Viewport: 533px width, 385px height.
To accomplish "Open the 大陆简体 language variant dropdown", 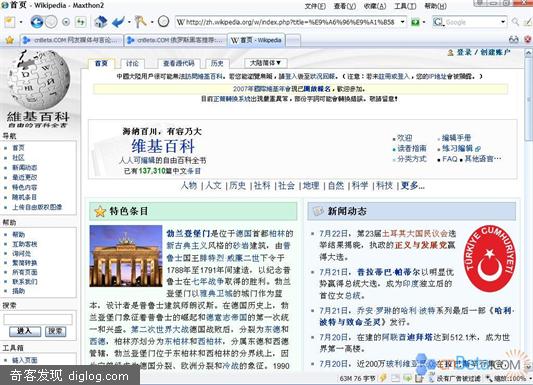I will click(x=265, y=63).
